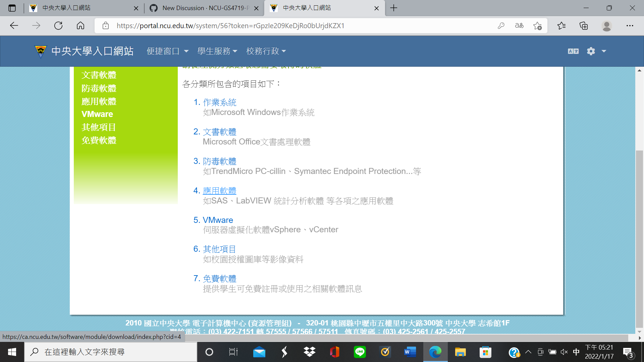
Task: Unmute the system volume icon
Action: click(564, 352)
